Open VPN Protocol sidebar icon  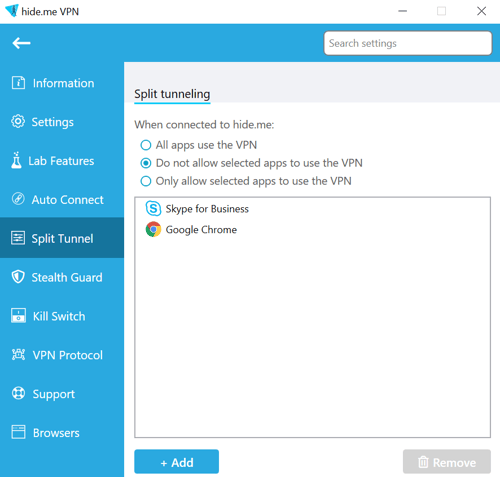pos(18,354)
